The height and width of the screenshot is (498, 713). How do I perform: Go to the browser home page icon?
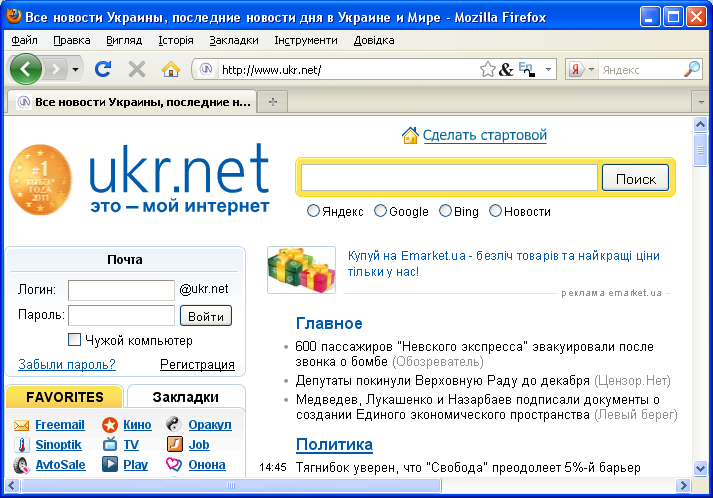[171, 70]
